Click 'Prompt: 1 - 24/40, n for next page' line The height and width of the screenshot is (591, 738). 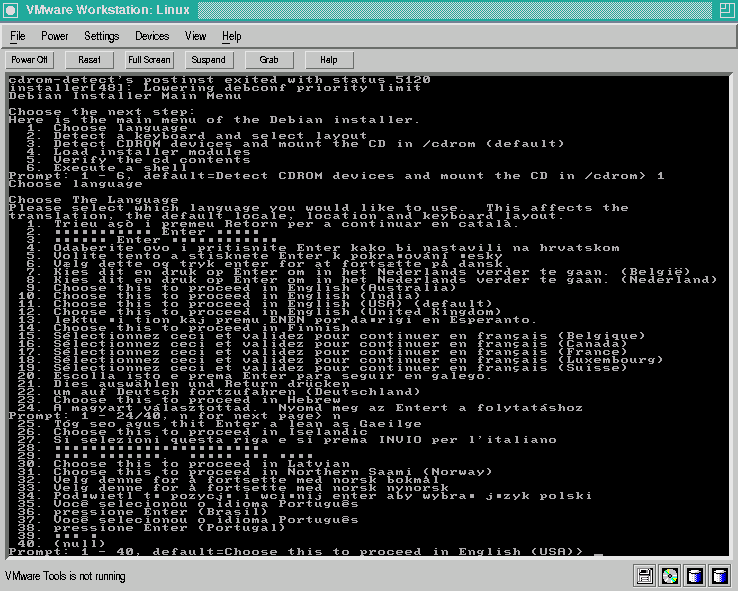175,415
